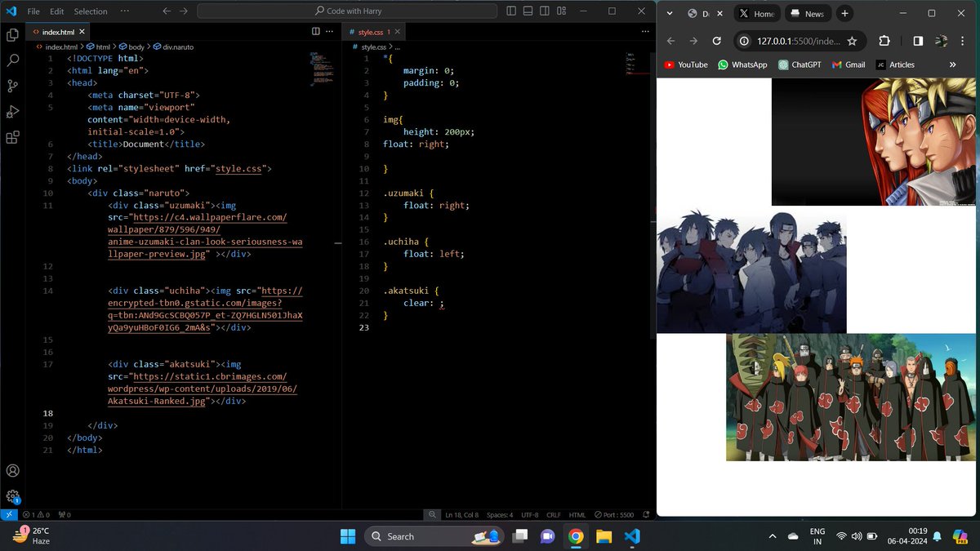Open the Articles bookmark
The image size is (980, 551).
click(895, 64)
